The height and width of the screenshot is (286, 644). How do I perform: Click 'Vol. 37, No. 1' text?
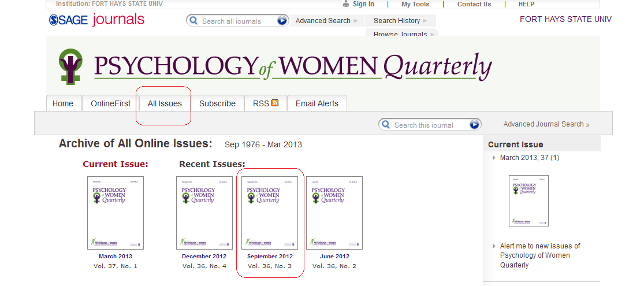(116, 266)
